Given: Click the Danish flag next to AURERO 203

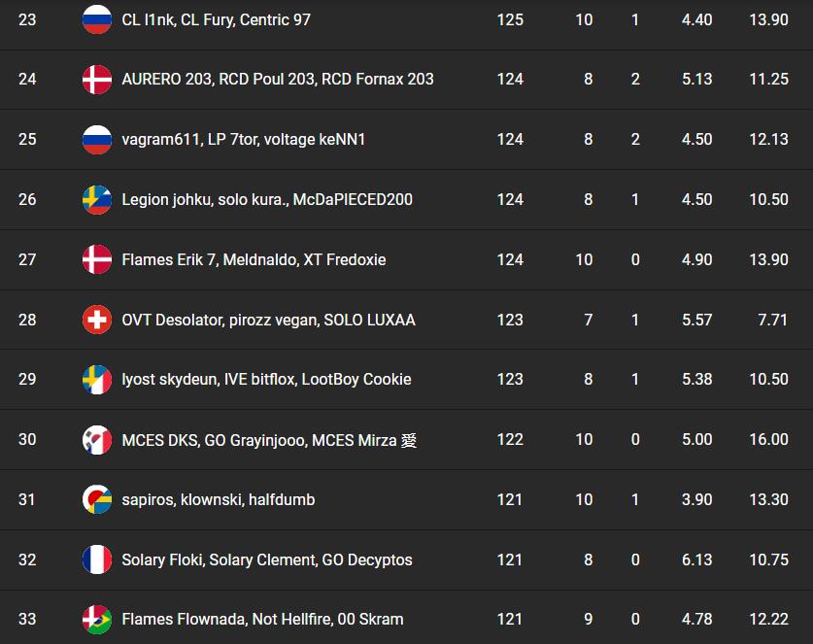Looking at the screenshot, I should (97, 80).
